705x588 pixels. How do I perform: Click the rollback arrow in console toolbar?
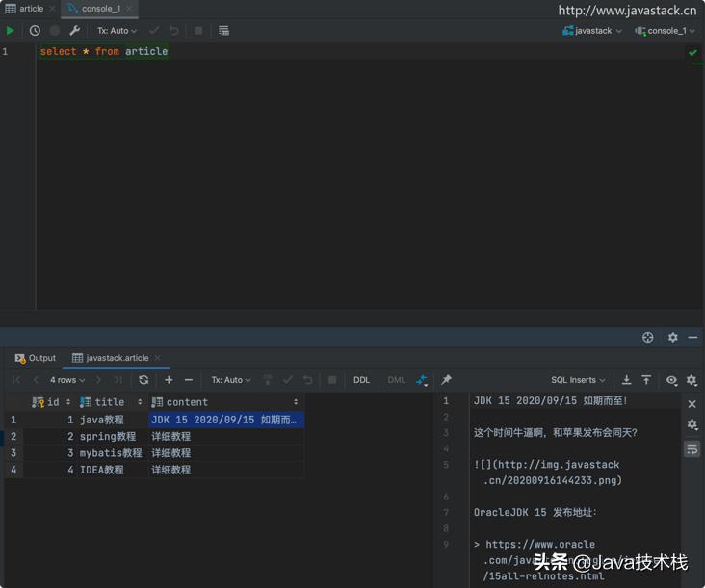(x=174, y=31)
